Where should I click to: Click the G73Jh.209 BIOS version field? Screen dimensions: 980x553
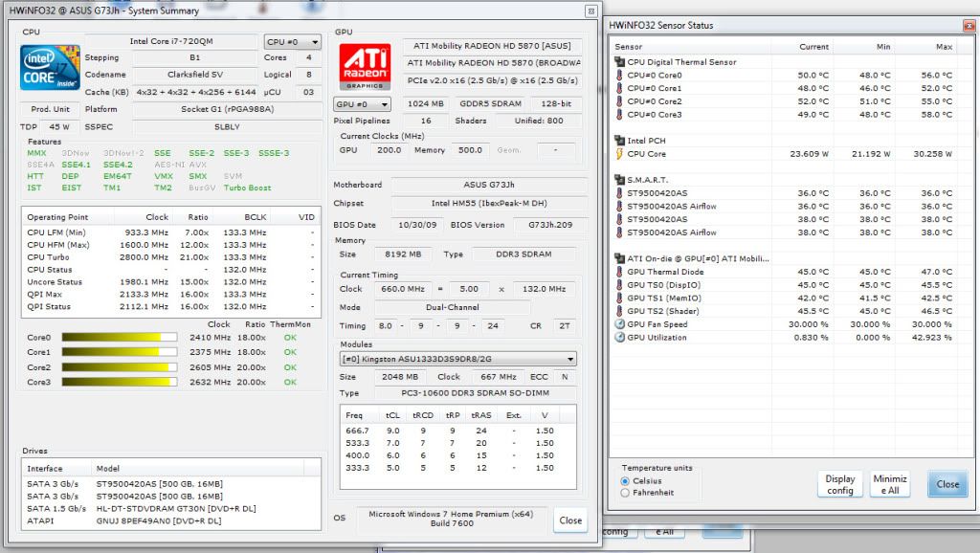(550, 225)
